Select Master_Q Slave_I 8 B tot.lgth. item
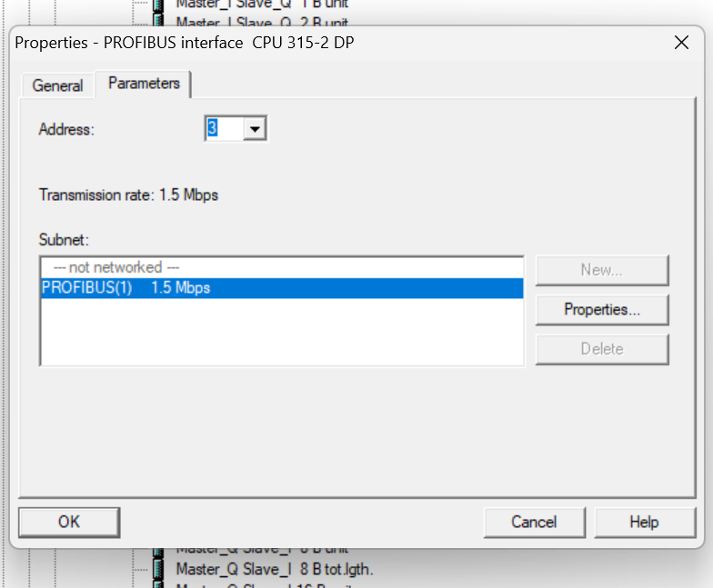The image size is (713, 588). (275, 569)
